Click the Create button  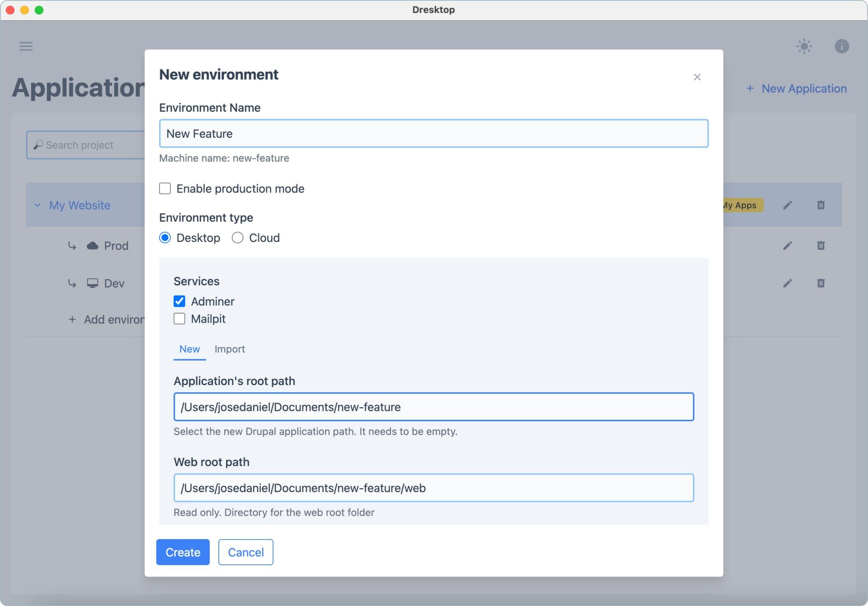pyautogui.click(x=183, y=552)
